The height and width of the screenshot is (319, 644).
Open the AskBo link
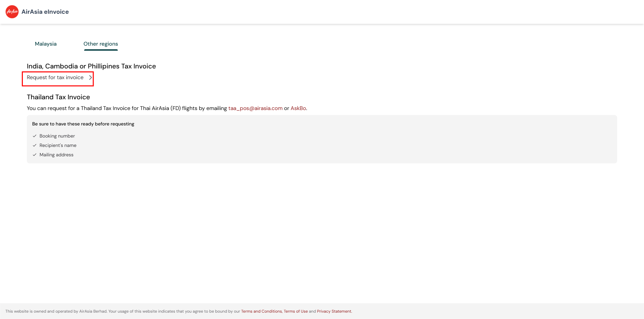(x=298, y=108)
